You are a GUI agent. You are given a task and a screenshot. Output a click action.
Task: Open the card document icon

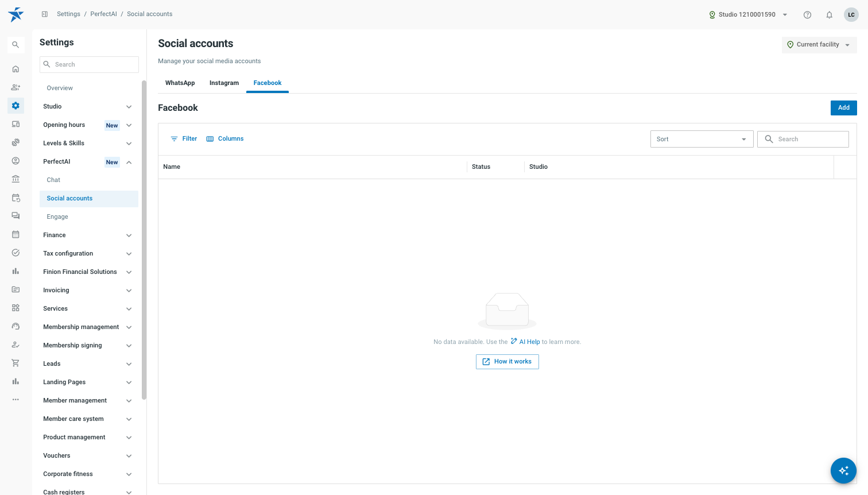(x=15, y=289)
